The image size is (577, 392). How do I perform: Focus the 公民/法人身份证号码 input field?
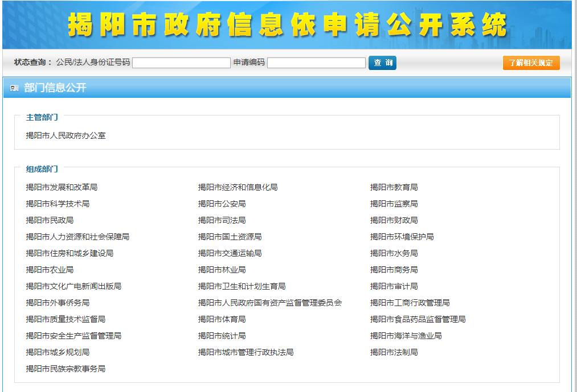[182, 63]
